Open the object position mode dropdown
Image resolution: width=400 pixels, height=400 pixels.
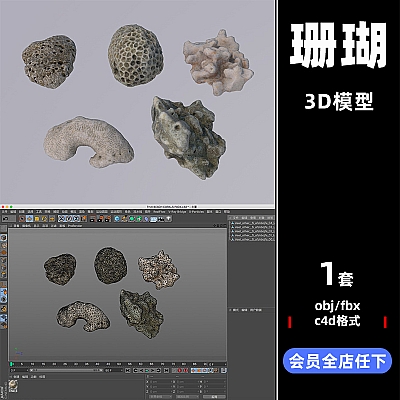pos(160,397)
